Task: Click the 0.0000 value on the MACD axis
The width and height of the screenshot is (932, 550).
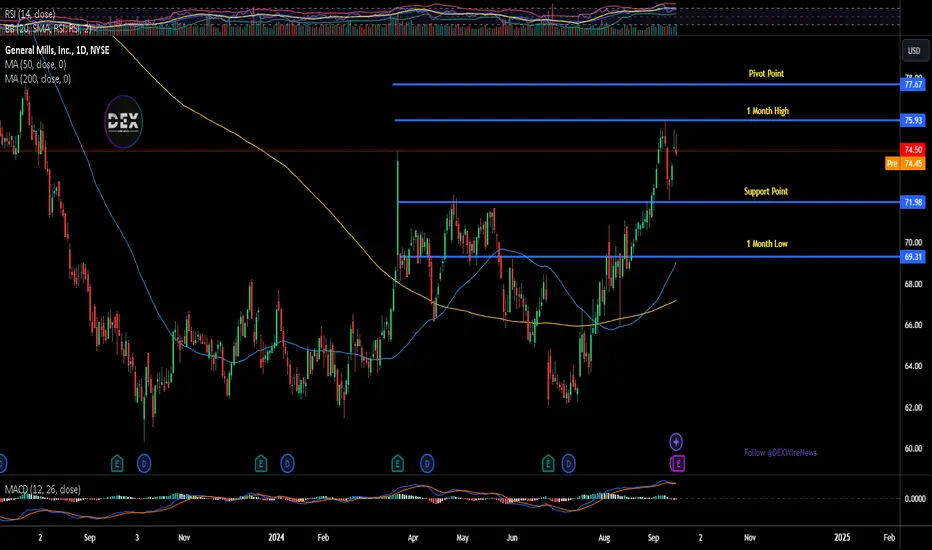Action: pos(915,499)
